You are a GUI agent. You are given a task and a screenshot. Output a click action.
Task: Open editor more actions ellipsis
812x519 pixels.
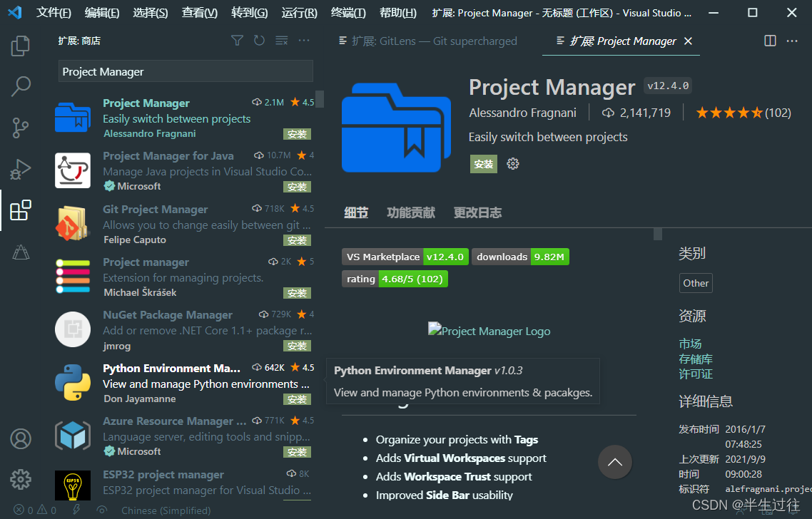[x=792, y=41]
